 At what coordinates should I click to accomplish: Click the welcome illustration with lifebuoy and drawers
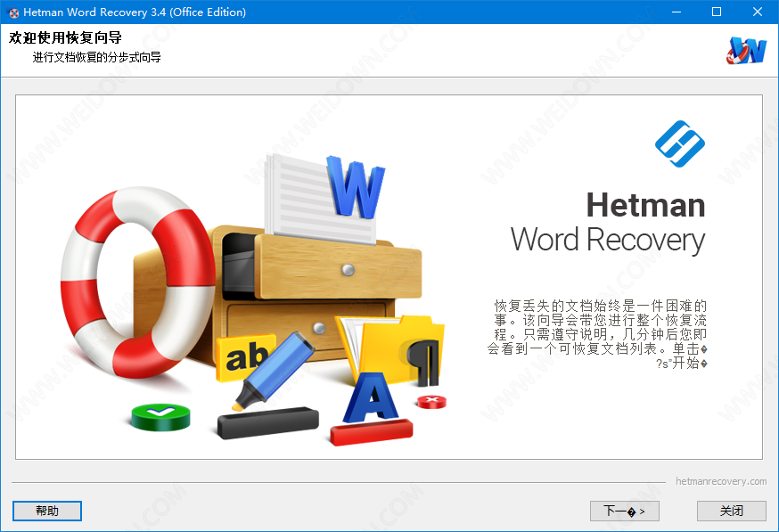(x=253, y=299)
